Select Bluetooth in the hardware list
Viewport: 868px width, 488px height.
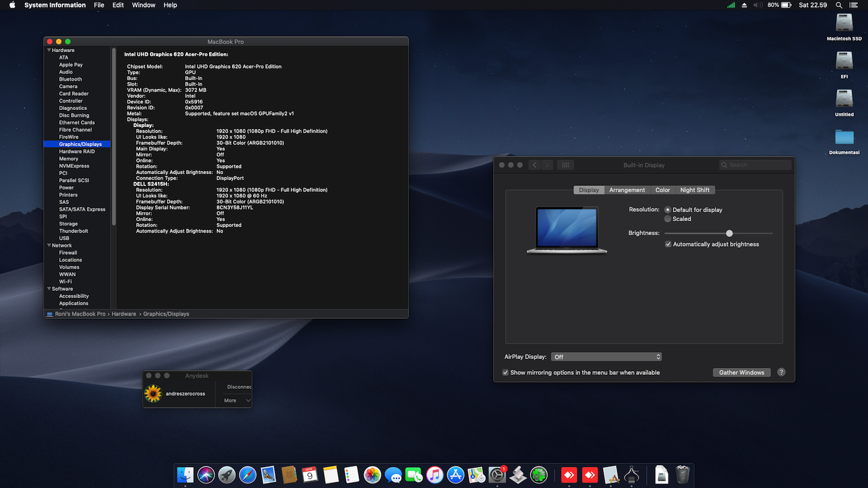(71, 79)
